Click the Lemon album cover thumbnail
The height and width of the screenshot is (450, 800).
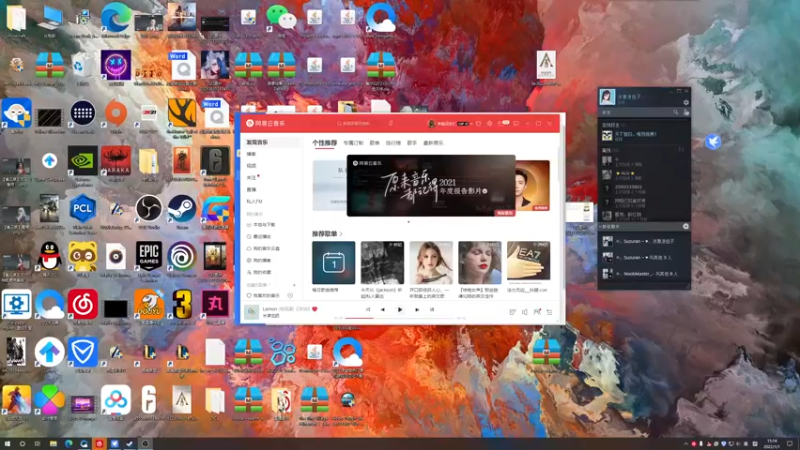[252, 312]
